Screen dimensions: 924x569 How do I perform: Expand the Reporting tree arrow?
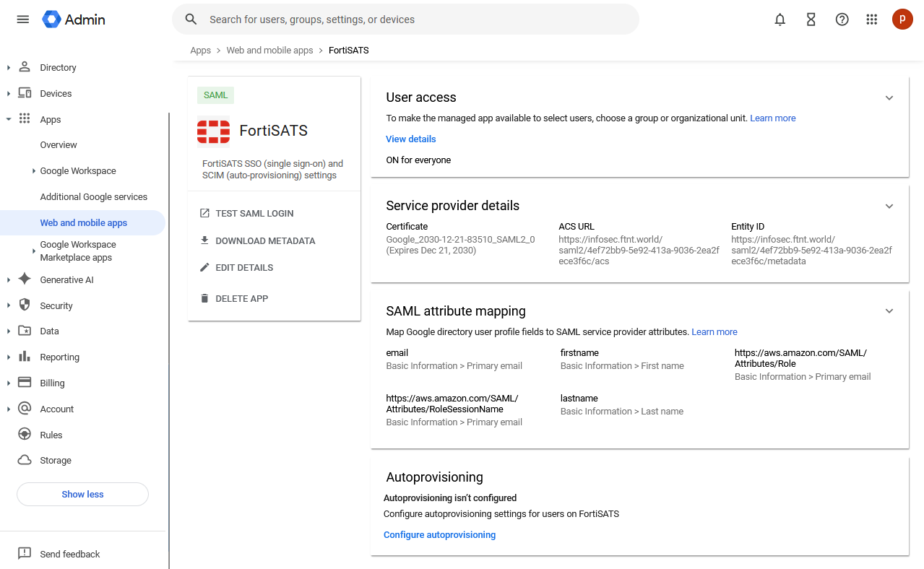click(9, 357)
